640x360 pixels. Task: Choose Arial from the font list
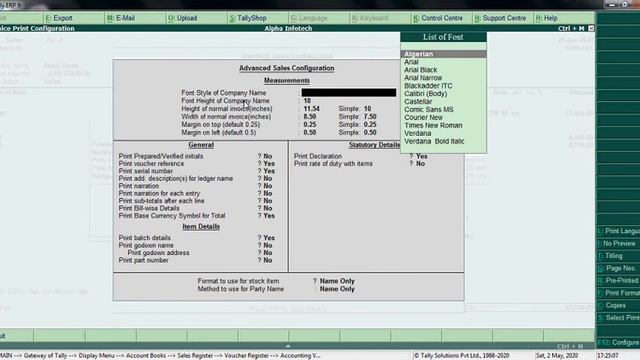click(x=411, y=62)
